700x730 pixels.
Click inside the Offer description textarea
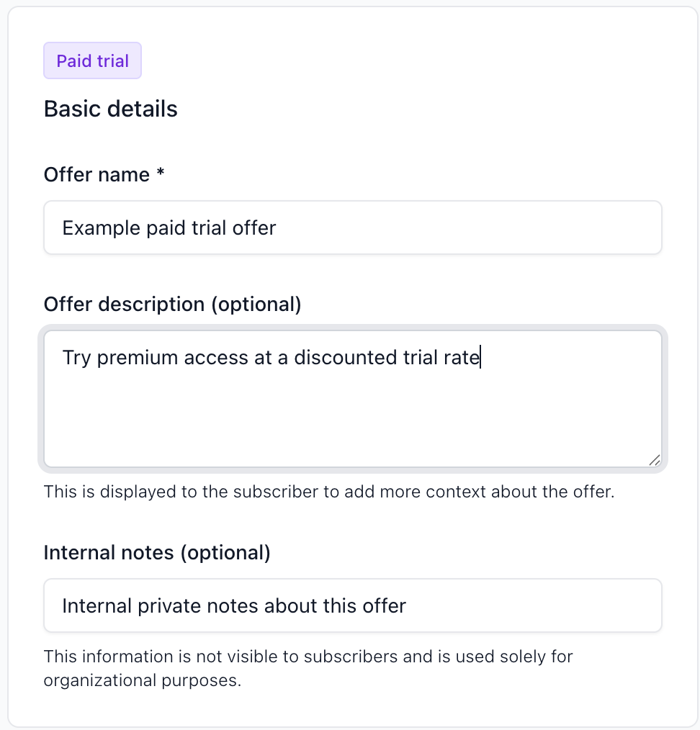pos(353,399)
